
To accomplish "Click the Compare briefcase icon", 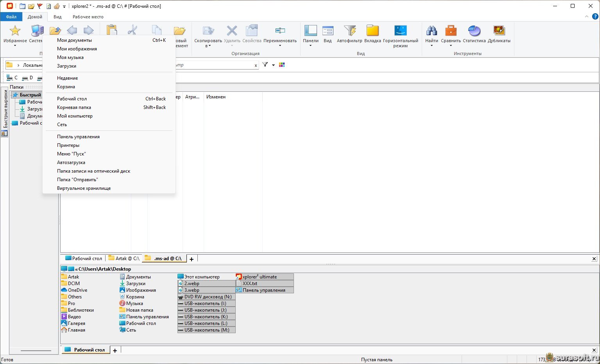I will point(451,31).
